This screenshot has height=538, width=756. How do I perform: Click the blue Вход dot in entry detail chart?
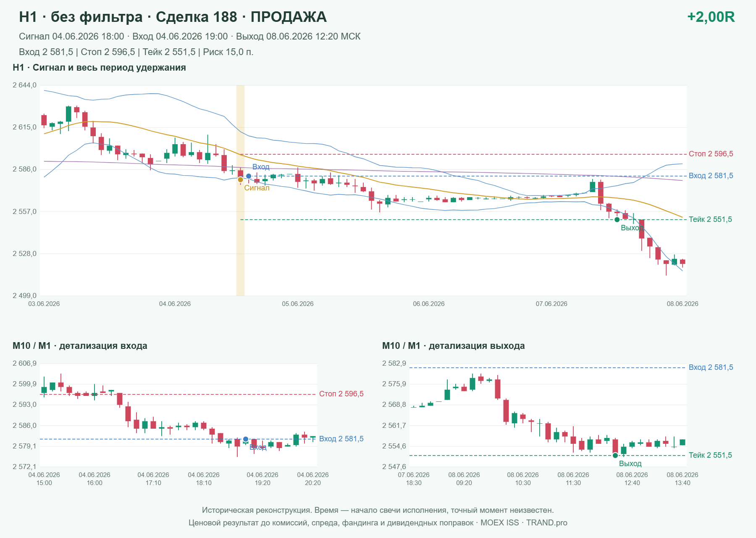click(246, 439)
